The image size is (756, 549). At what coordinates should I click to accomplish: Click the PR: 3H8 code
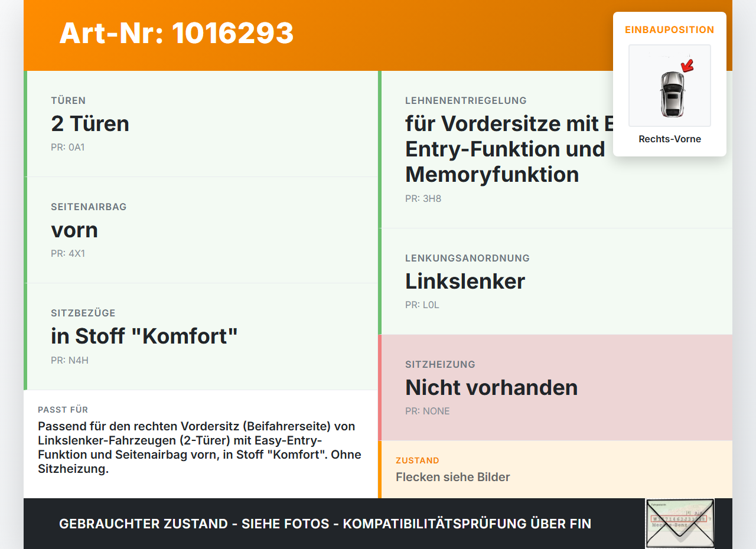423,198
